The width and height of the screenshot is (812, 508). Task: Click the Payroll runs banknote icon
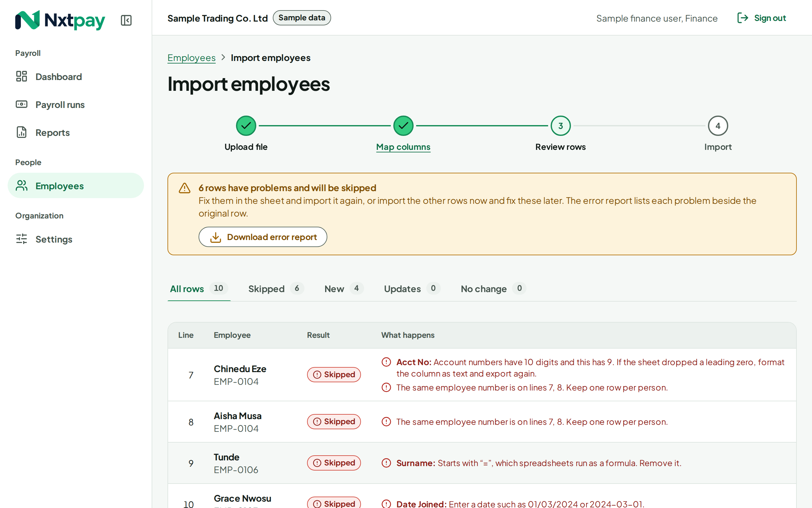point(22,104)
